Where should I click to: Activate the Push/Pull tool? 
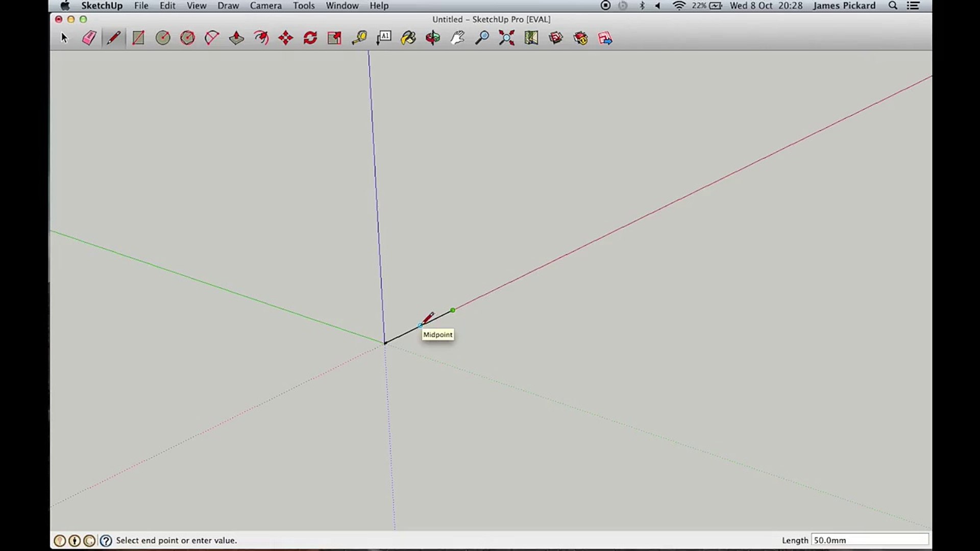[236, 38]
